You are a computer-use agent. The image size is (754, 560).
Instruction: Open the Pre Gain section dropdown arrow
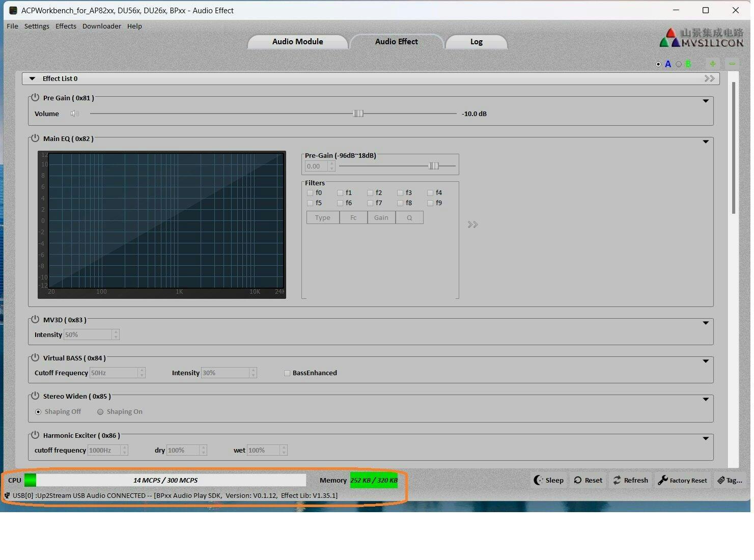pos(706,101)
